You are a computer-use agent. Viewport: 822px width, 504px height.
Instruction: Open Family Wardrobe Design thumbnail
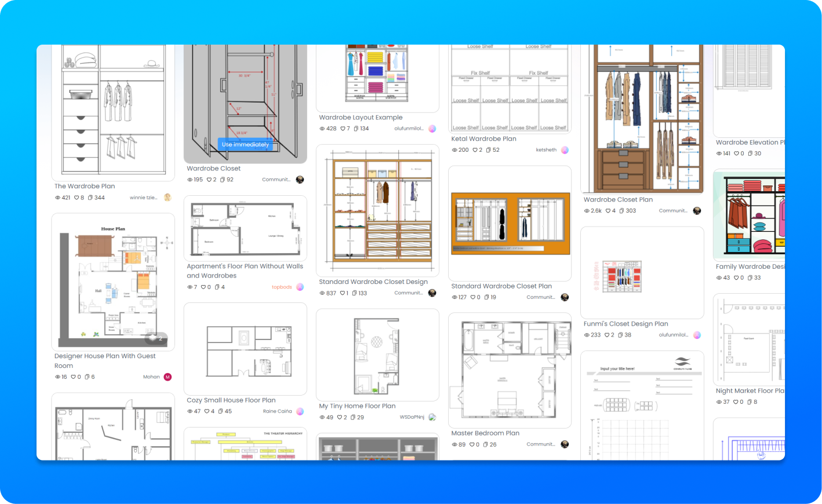click(749, 215)
